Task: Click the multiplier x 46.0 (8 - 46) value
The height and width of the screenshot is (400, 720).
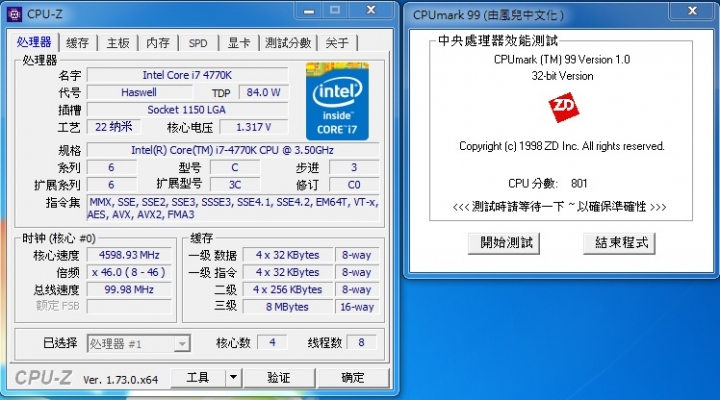Action: point(129,272)
